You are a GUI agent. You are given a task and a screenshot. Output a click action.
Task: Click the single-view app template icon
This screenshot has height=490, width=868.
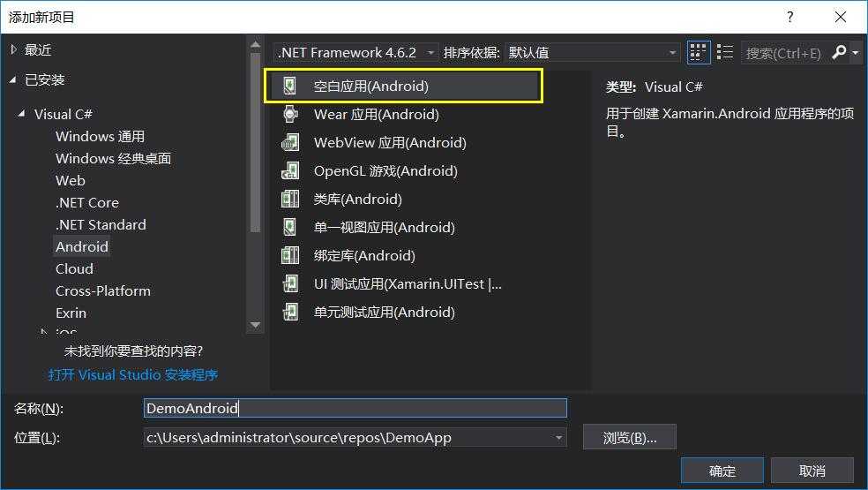point(289,227)
